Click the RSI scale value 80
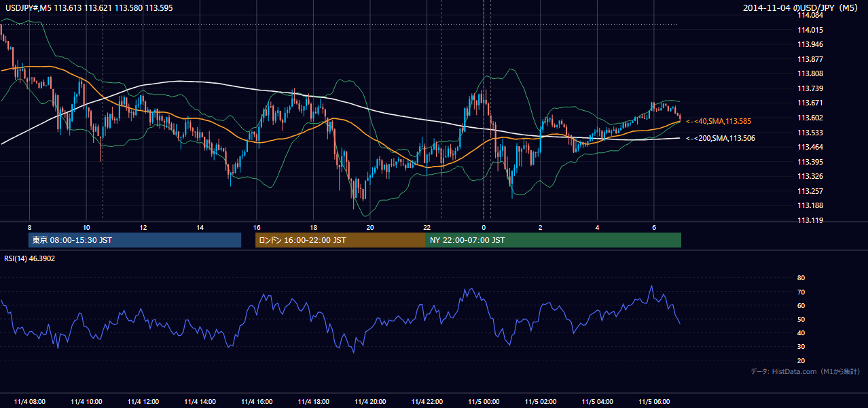Viewport: 868px width, 408px height. point(801,278)
